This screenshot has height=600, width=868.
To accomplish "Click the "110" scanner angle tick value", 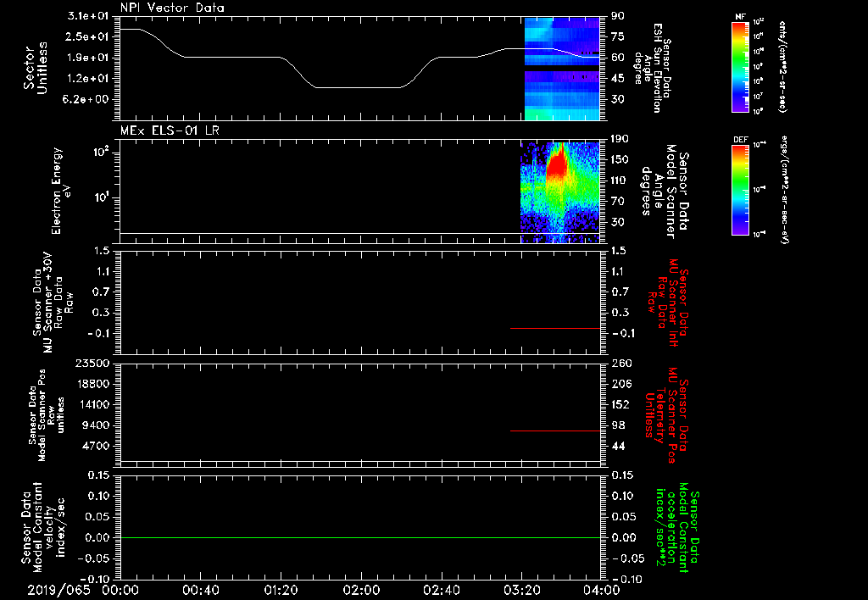I will 620,181.
